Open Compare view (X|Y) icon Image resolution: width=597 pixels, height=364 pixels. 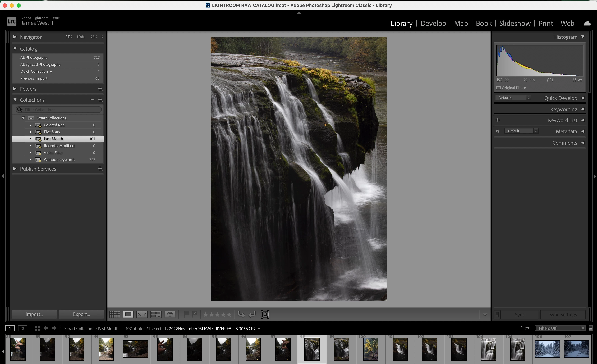[x=142, y=314]
